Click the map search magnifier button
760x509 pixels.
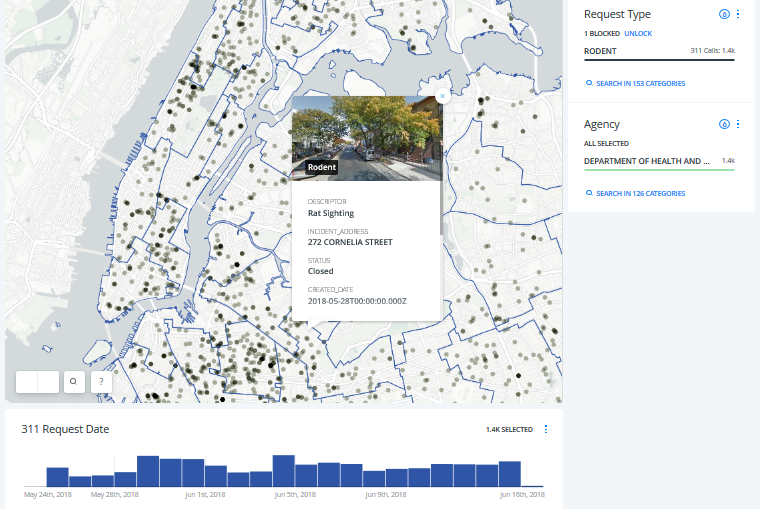(74, 382)
